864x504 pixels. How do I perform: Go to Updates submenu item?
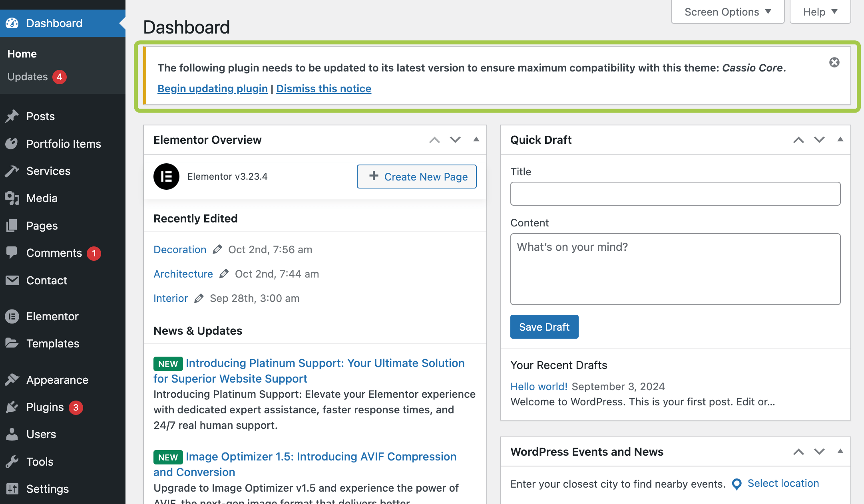tap(28, 77)
